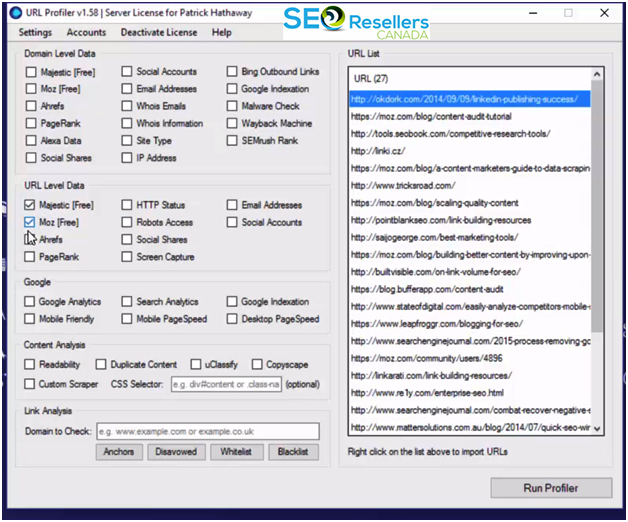Select tools.seobook.com competitive-research-tools URL
The height and width of the screenshot is (522, 628).
click(x=469, y=134)
